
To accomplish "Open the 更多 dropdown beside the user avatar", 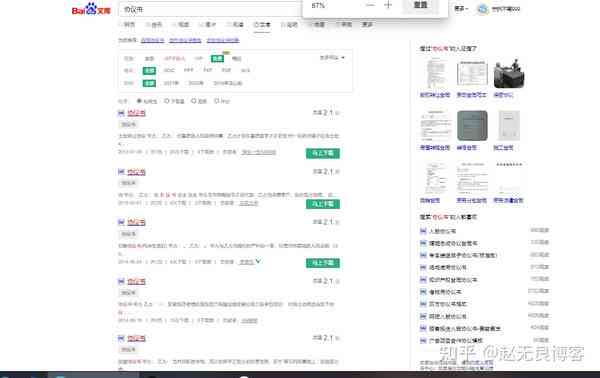I will coord(461,8).
